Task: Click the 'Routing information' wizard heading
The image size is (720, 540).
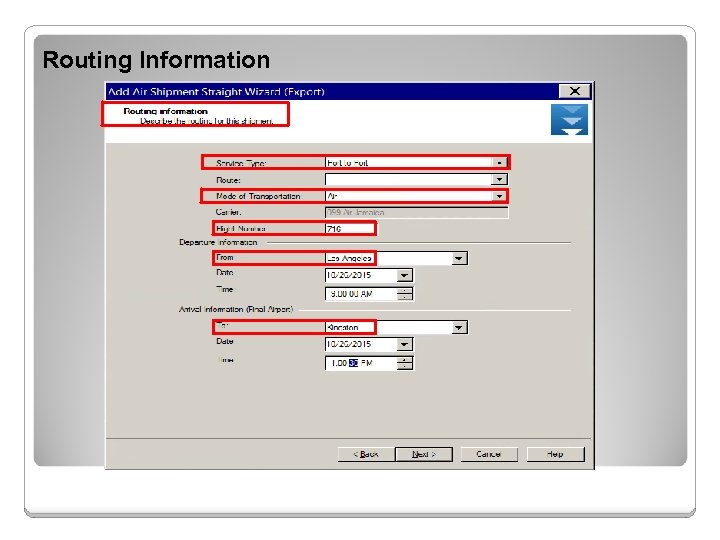Action: pyautogui.click(x=165, y=111)
